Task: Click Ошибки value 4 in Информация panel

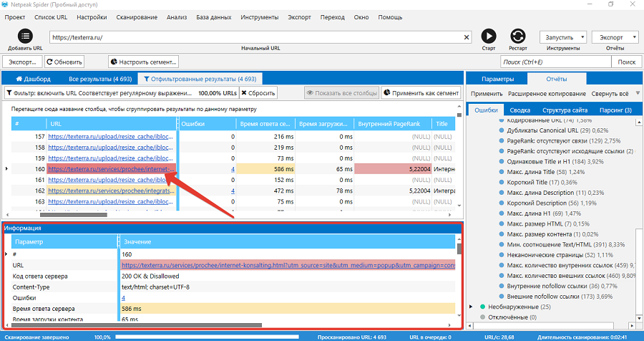Action: pyautogui.click(x=124, y=298)
